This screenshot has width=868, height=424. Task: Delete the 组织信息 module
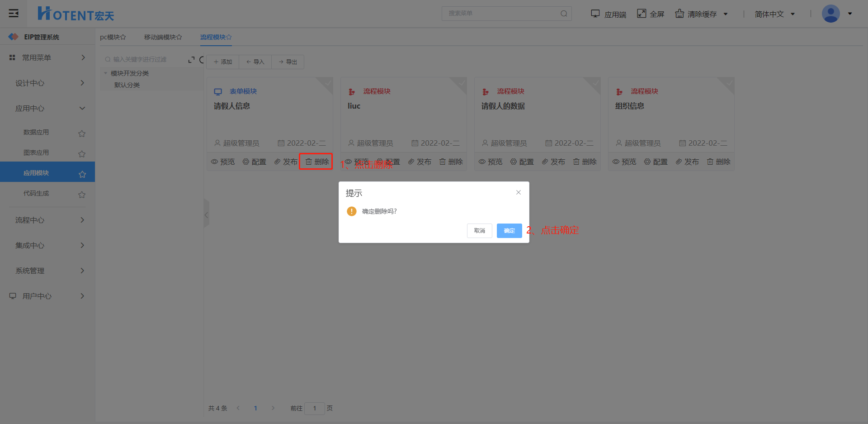click(718, 162)
